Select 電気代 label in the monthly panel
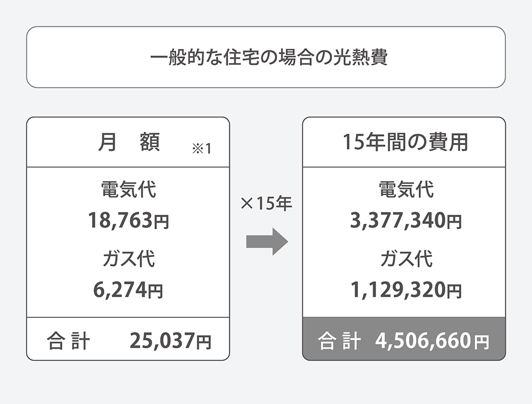 click(x=128, y=189)
